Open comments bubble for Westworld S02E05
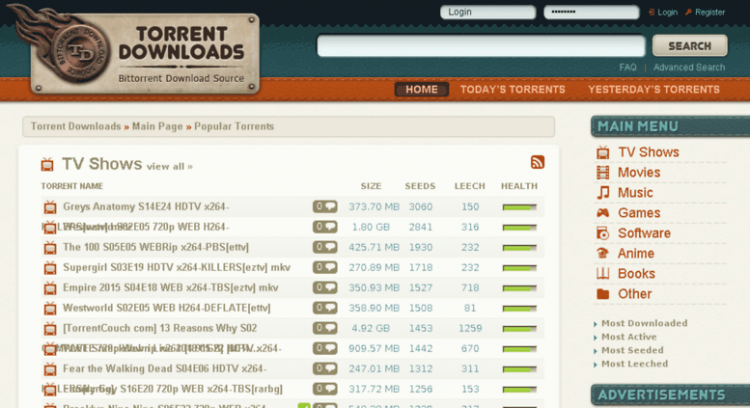Screen dimensions: 750x408 point(325,308)
